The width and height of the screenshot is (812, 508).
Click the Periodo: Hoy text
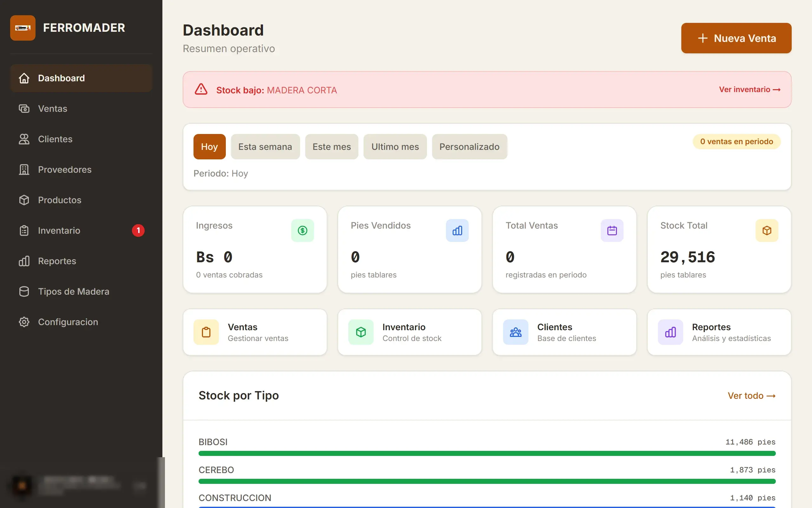point(221,173)
